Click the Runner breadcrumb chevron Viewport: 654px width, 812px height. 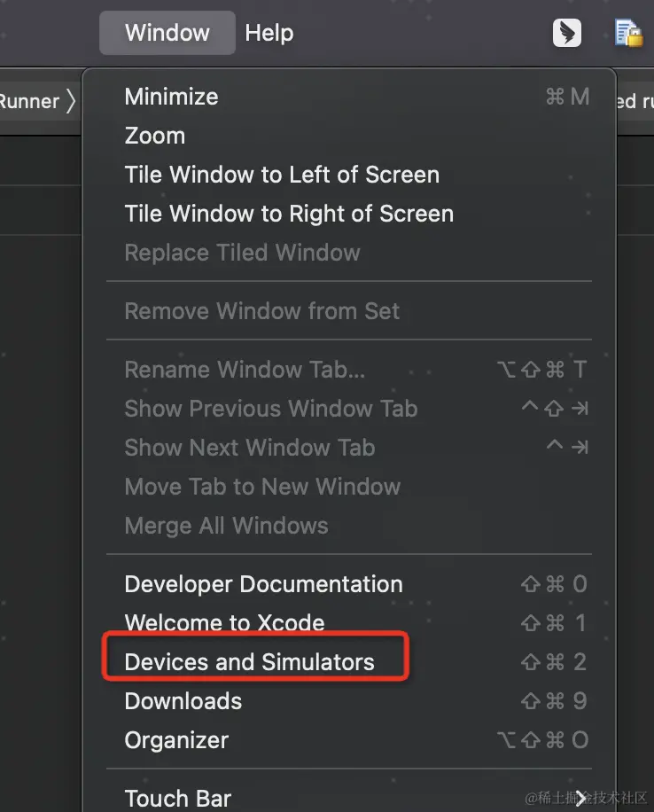71,101
